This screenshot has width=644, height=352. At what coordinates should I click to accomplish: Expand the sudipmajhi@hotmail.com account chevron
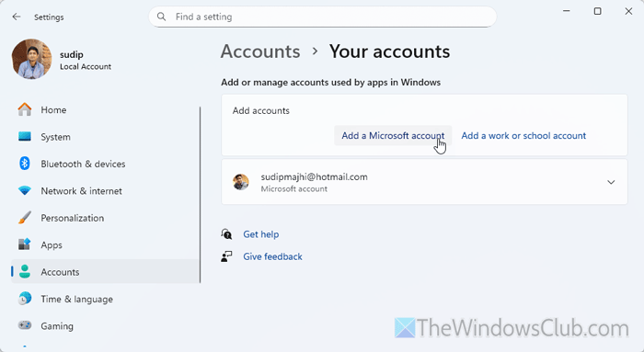pos(611,182)
